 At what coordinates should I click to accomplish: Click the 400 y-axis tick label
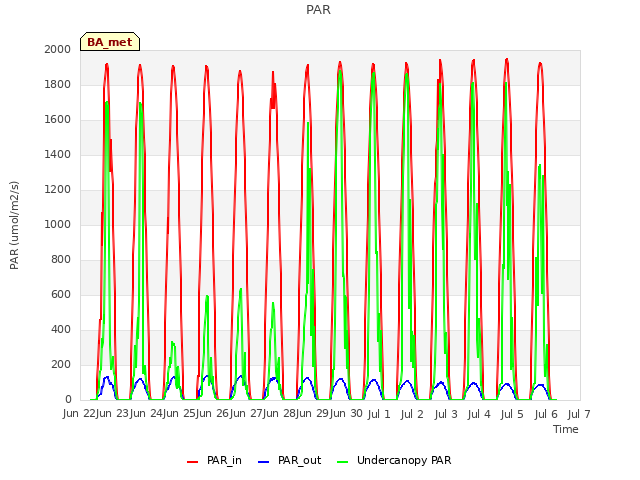(x=61, y=330)
